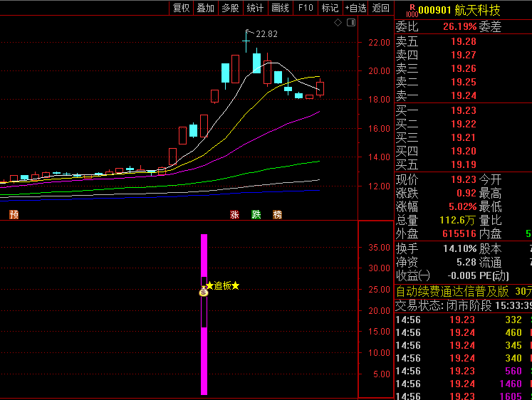
Task: Add a 标记 mark to the stock
Action: (x=330, y=8)
